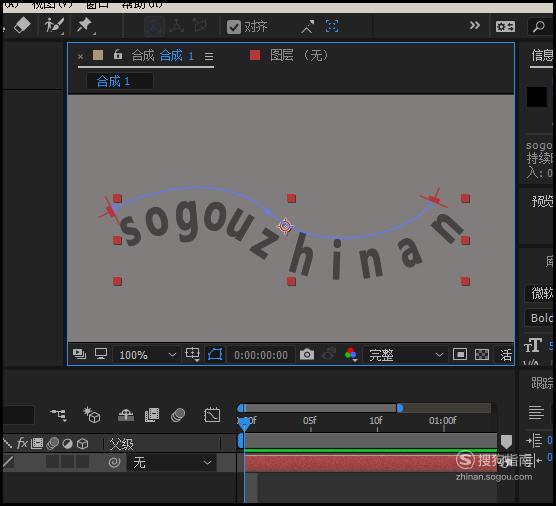Toggle hide shy layers icon

[x=126, y=415]
